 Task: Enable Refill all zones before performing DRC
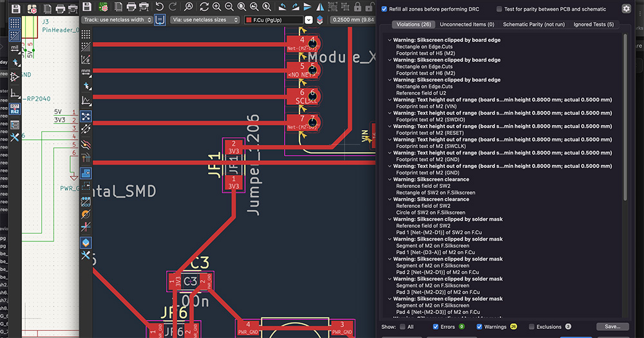(384, 8)
